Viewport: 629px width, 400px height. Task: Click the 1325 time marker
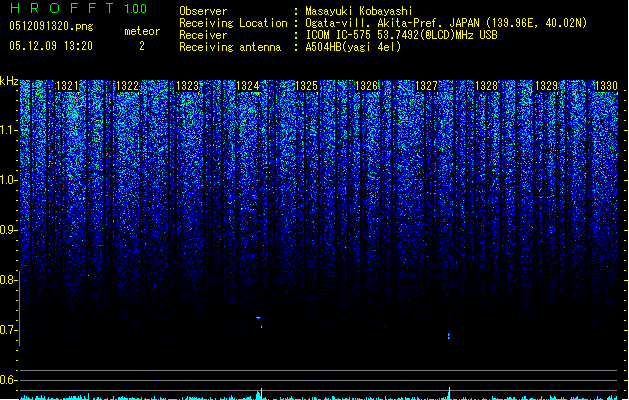[x=306, y=86]
